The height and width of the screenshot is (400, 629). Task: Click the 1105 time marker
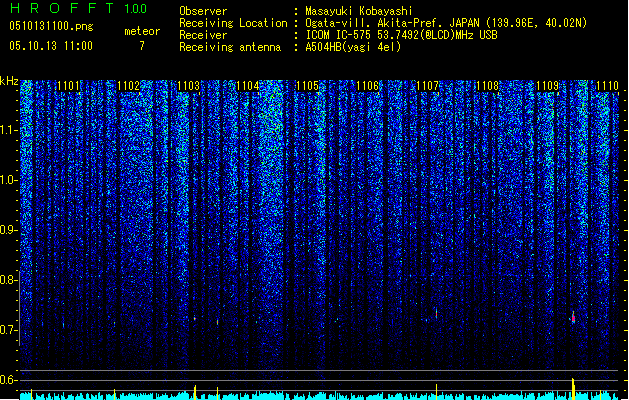(x=308, y=86)
